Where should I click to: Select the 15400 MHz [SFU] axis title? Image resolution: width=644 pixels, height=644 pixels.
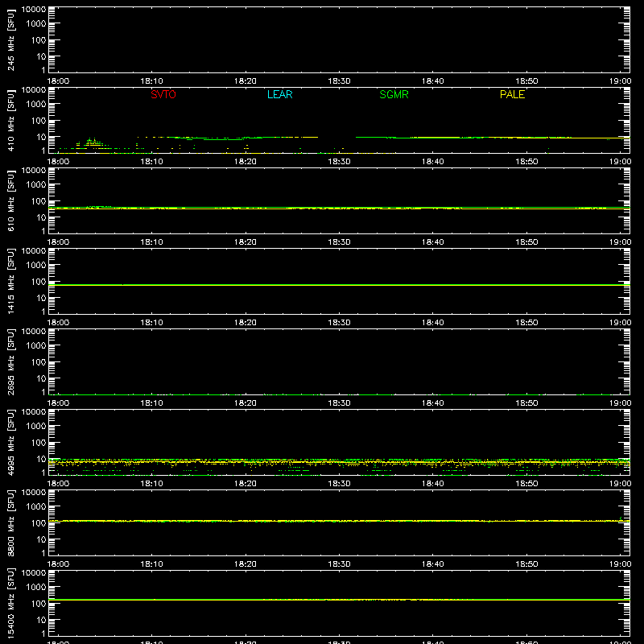10,603
